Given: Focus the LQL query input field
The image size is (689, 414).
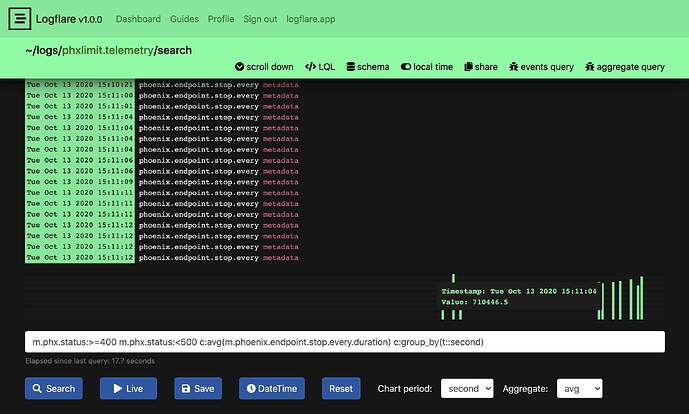Looking at the screenshot, I should [345, 342].
